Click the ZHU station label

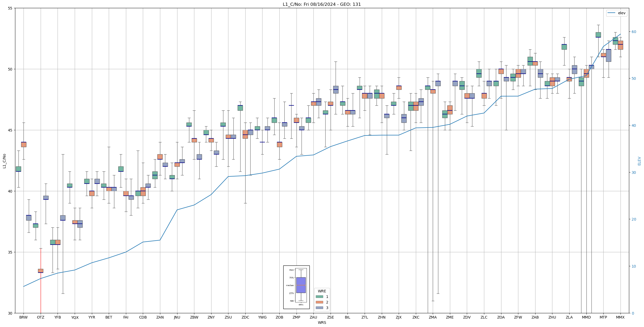[552, 317]
